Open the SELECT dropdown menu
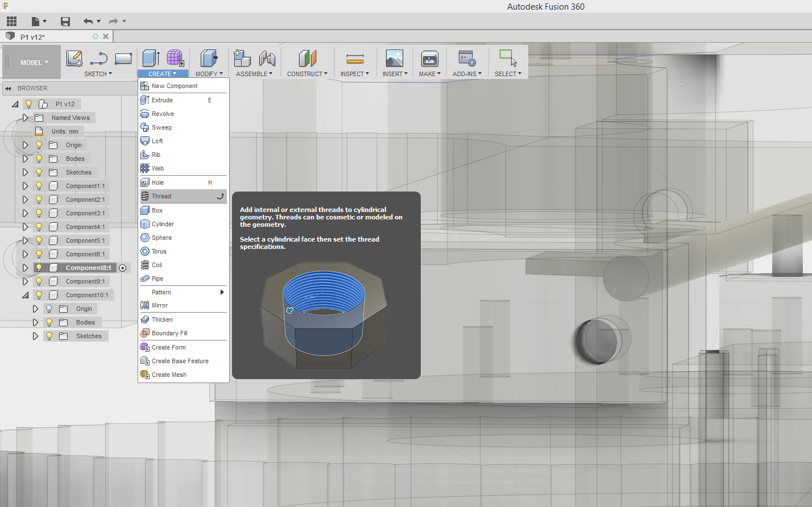The width and height of the screenshot is (812, 507). [x=508, y=74]
